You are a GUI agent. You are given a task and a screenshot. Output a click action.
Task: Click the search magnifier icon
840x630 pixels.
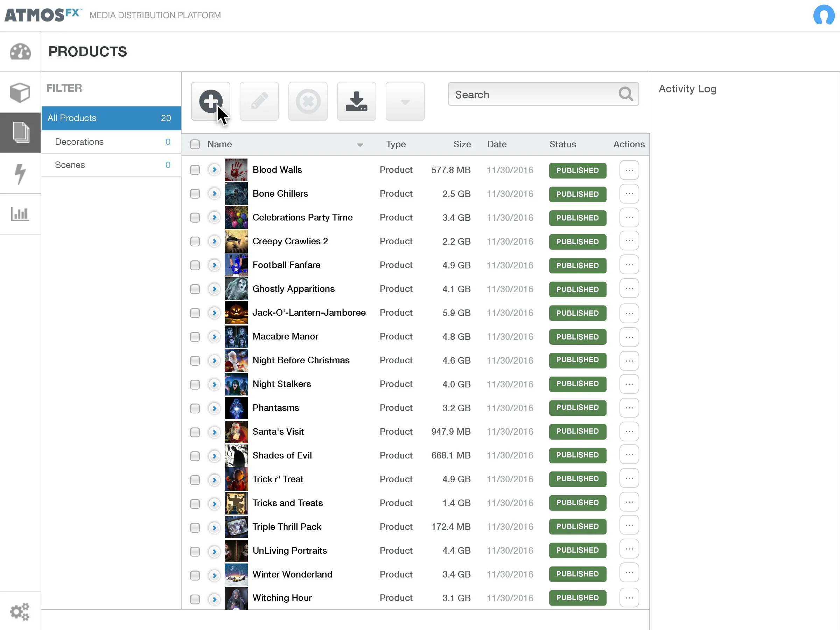coord(625,94)
